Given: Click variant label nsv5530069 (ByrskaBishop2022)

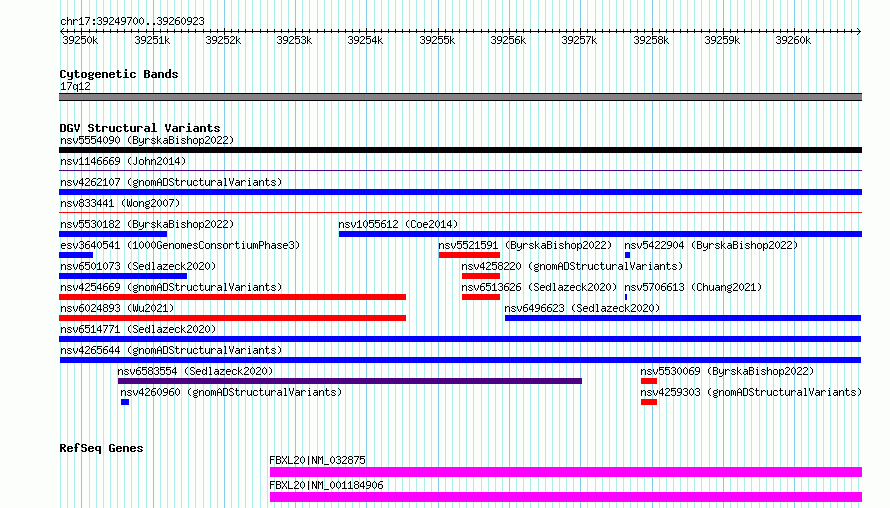Looking at the screenshot, I should (727, 371).
